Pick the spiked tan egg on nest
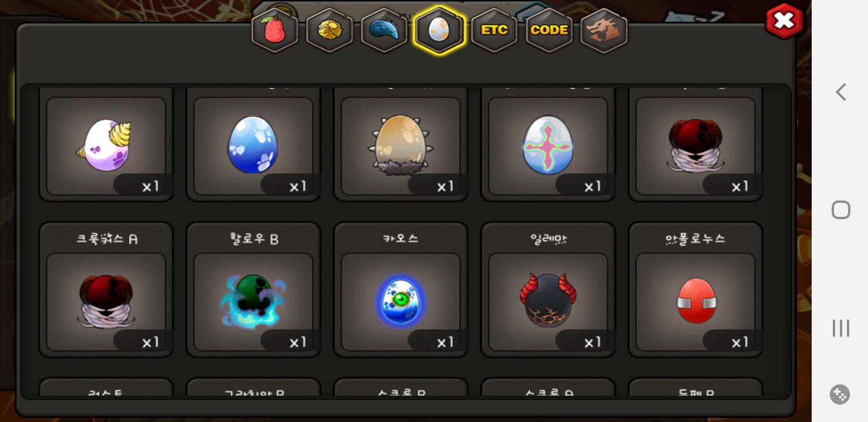Screen dimensions: 868x422 401,145
